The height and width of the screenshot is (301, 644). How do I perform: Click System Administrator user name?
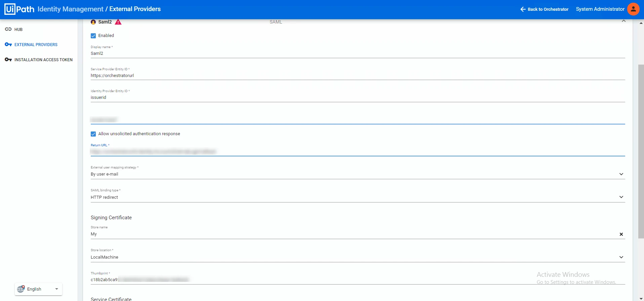pyautogui.click(x=600, y=9)
